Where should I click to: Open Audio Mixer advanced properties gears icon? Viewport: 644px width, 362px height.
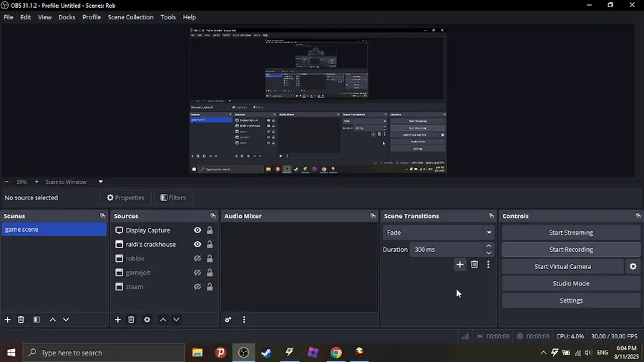pyautogui.click(x=228, y=320)
